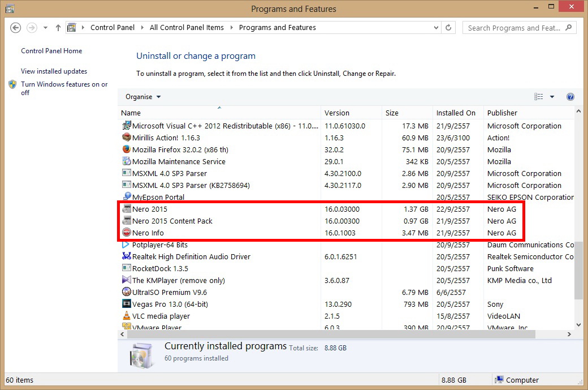The width and height of the screenshot is (588, 390).
Task: Click the Microsoft Visual C++ 2012 icon
Action: click(127, 125)
